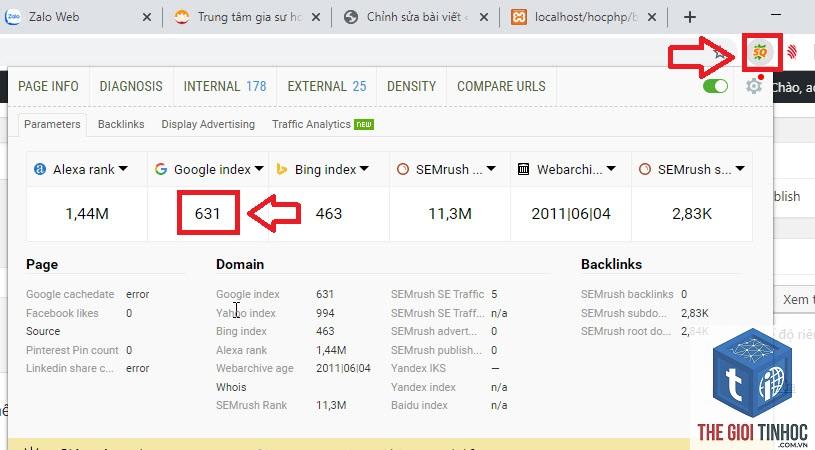This screenshot has width=815, height=450.
Task: Open the DENSITY section
Action: [x=412, y=86]
